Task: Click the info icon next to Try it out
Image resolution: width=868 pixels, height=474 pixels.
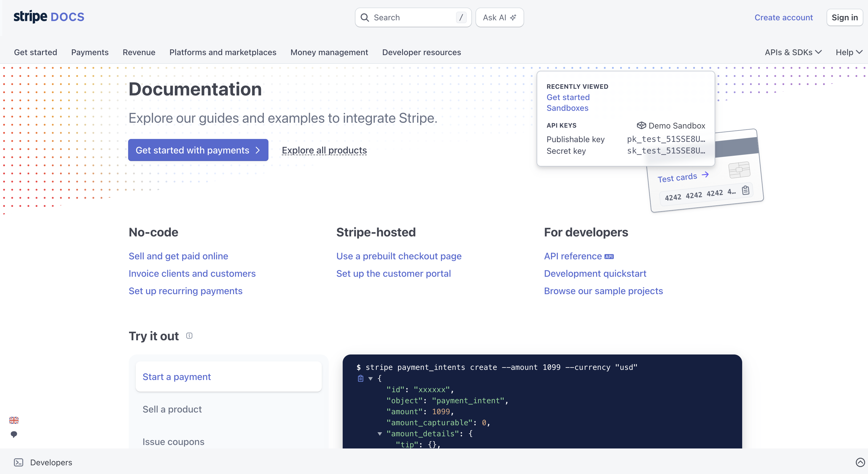Action: 189,335
